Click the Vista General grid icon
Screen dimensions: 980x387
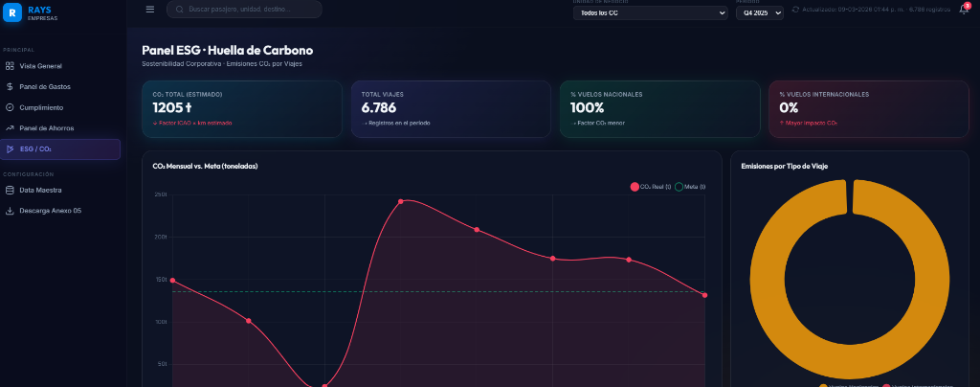[10, 66]
